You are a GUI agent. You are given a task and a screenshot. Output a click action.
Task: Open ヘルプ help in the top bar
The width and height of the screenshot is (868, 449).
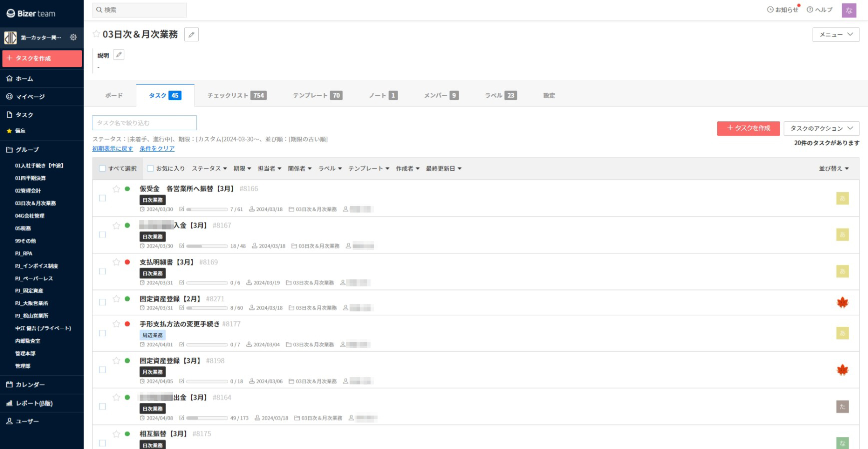point(820,9)
